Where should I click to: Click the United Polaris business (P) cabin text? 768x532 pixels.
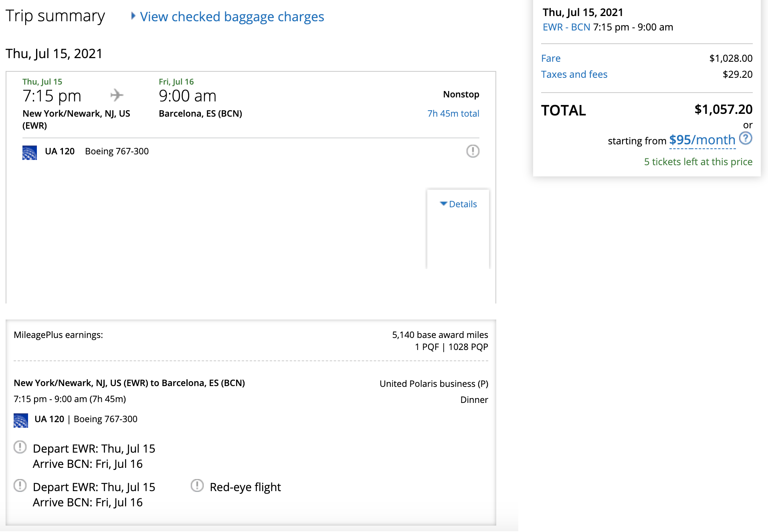pyautogui.click(x=434, y=384)
